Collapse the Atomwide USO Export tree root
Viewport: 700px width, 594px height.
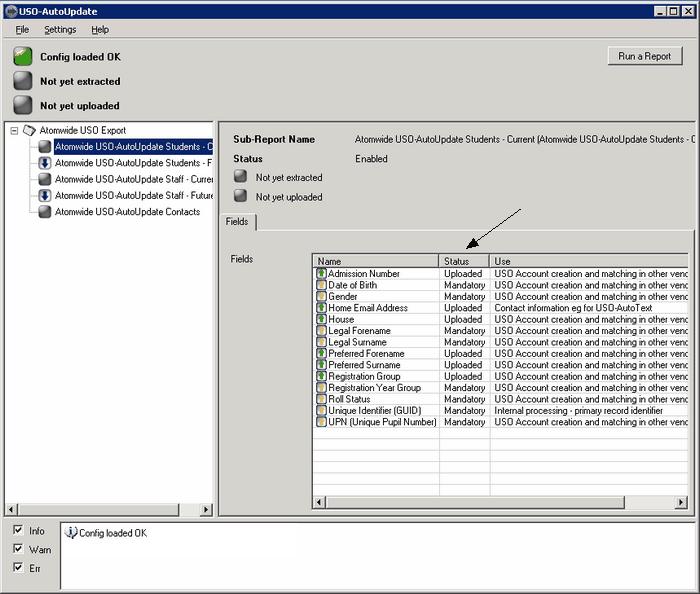(x=14, y=131)
